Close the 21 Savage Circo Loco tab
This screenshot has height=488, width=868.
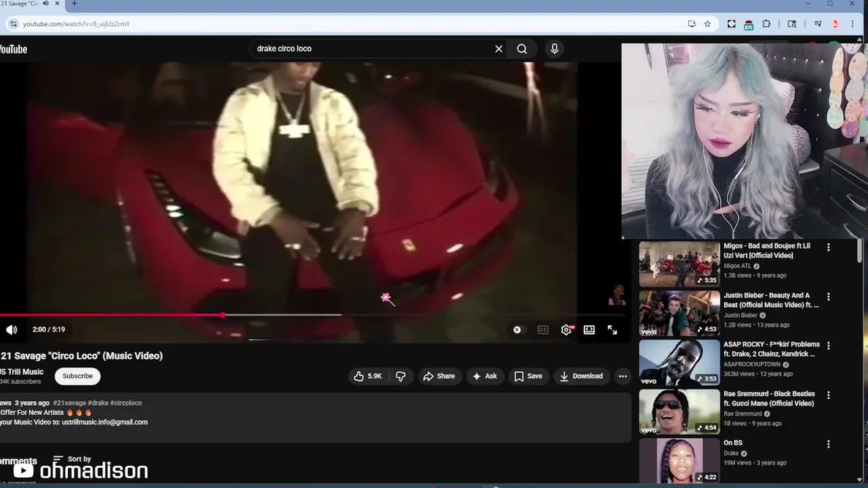point(58,4)
